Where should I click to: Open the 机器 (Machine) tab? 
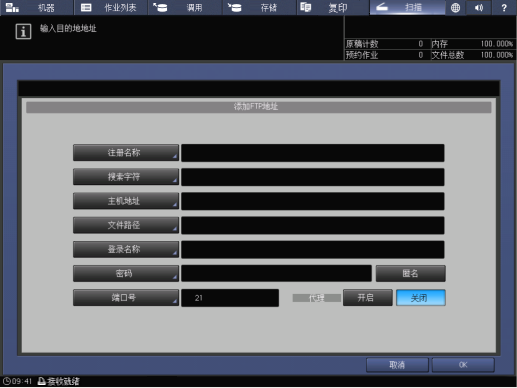37,7
